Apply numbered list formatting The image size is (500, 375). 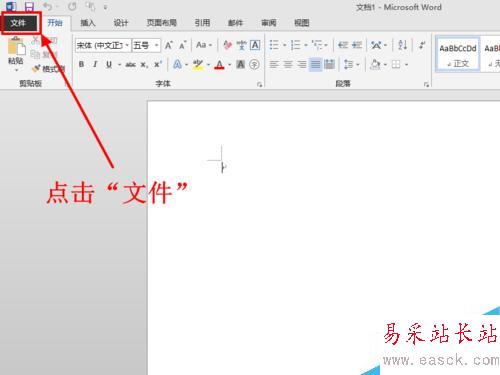tap(295, 45)
